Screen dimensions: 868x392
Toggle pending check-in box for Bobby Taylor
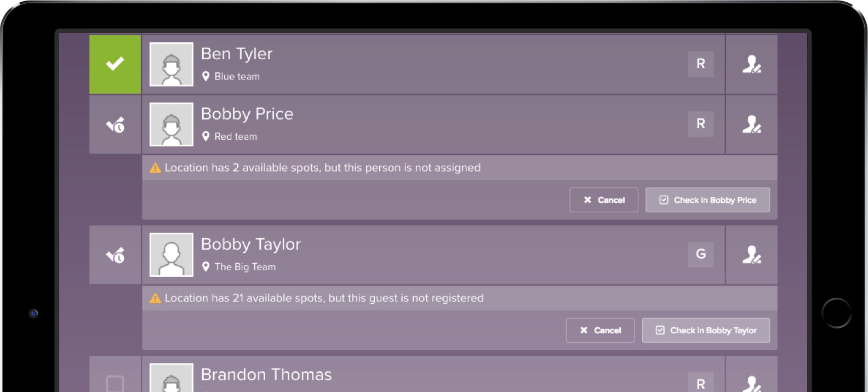coord(115,255)
